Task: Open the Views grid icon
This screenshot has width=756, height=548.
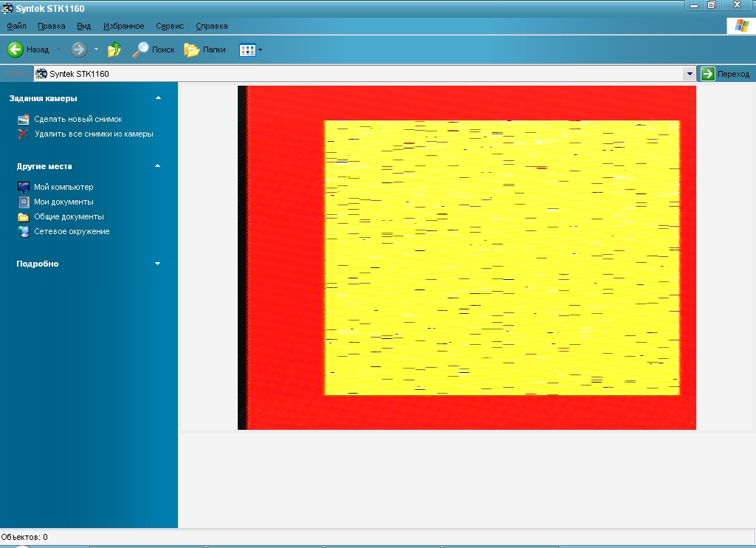Action: 247,49
